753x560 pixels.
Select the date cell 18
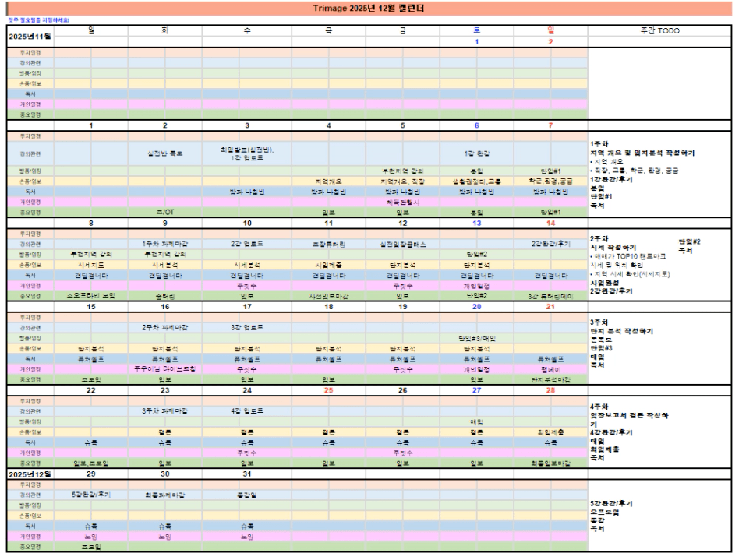point(328,307)
